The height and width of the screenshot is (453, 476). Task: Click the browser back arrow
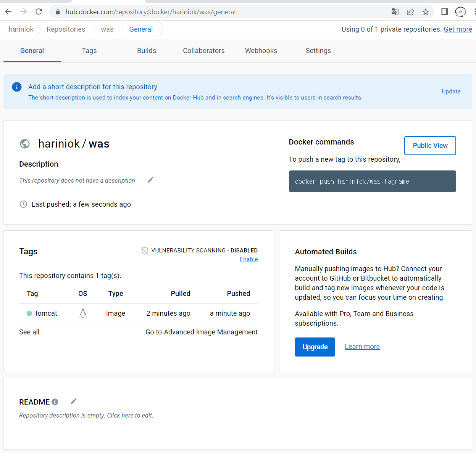(x=8, y=11)
